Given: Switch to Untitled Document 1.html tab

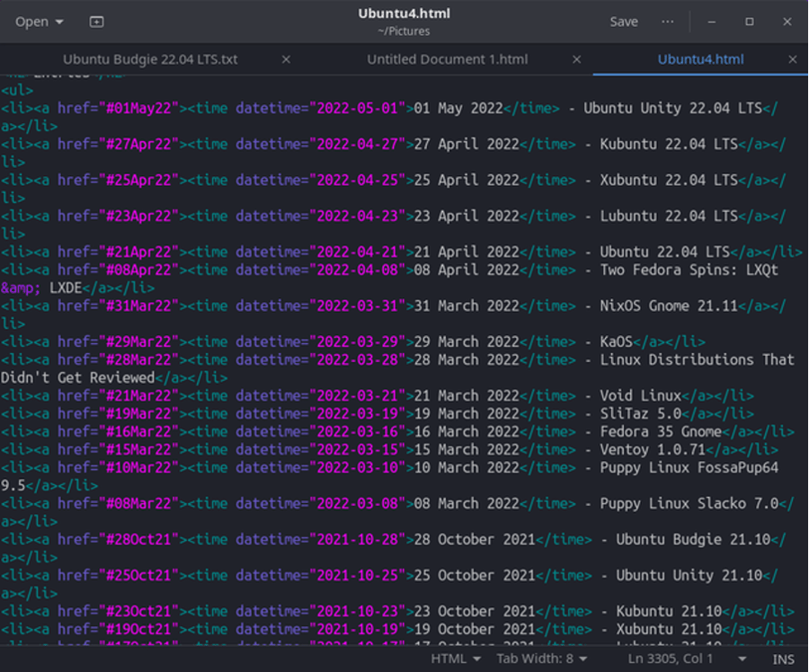Looking at the screenshot, I should [448, 59].
